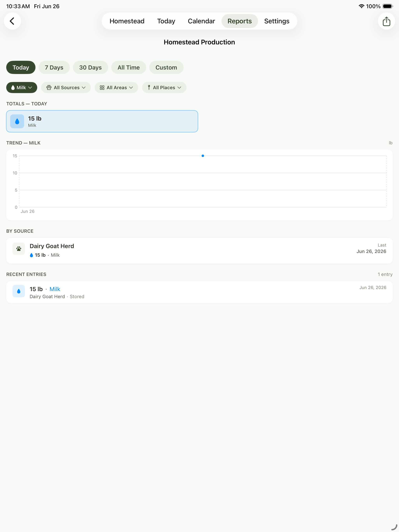The height and width of the screenshot is (532, 399).
Task: Tap the milk droplet icon in totals card
Action: click(17, 121)
